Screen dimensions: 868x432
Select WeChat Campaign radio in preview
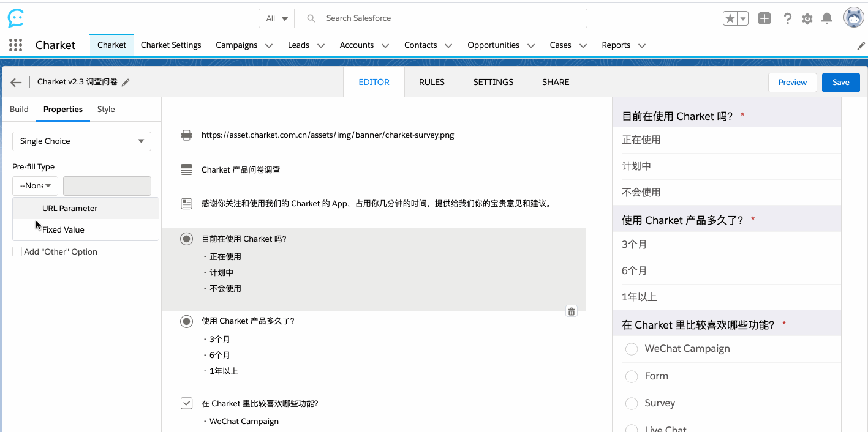tap(632, 349)
